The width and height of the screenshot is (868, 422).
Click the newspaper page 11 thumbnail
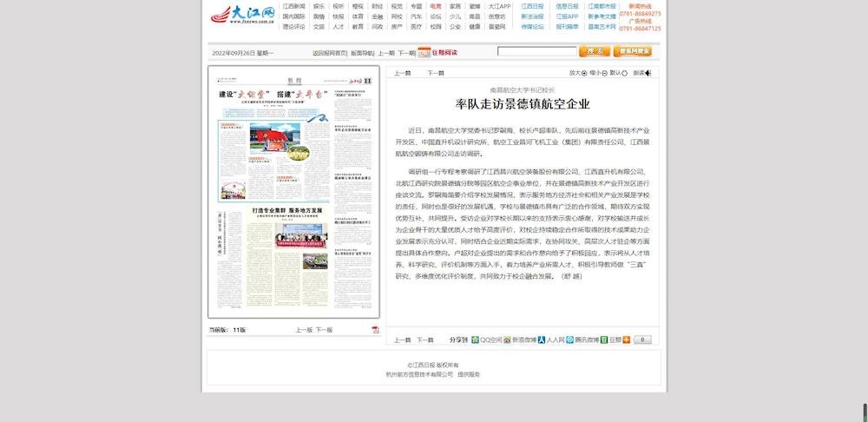click(x=293, y=193)
